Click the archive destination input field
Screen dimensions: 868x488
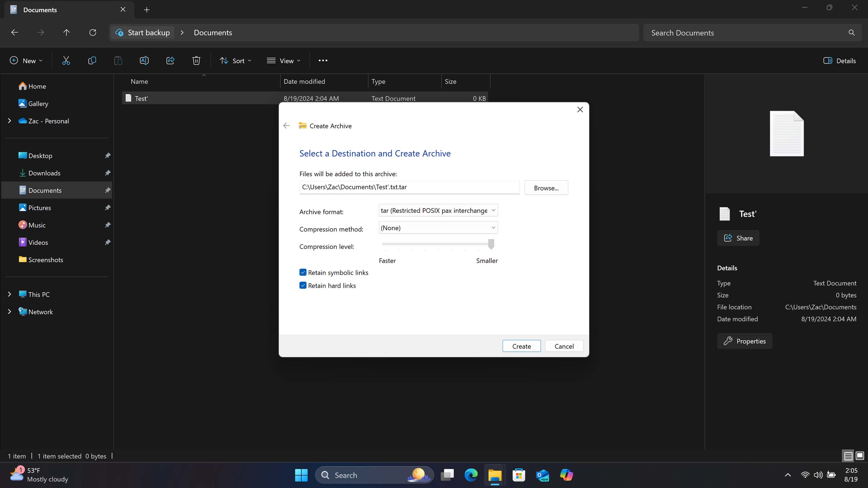coord(410,187)
